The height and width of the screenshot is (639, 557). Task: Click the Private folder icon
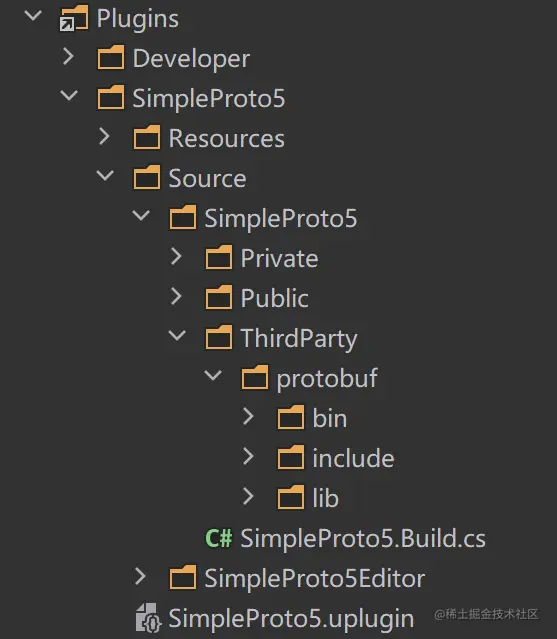point(219,257)
